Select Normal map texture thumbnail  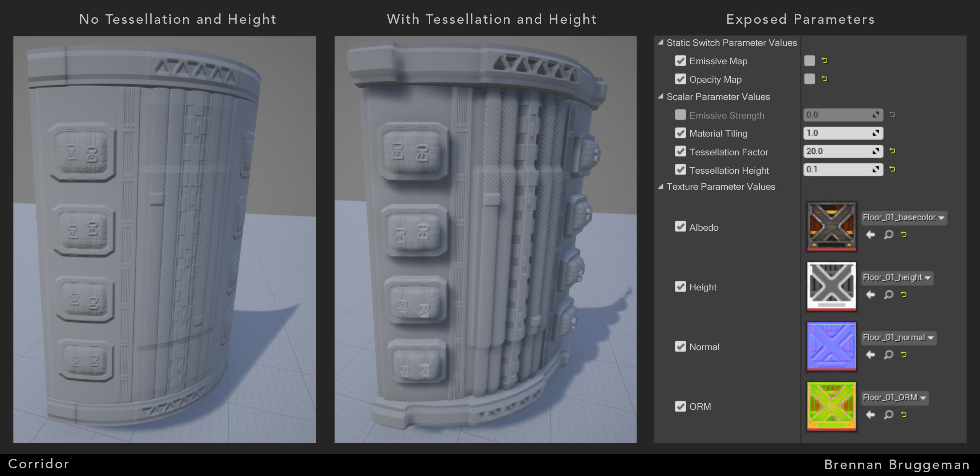click(831, 346)
